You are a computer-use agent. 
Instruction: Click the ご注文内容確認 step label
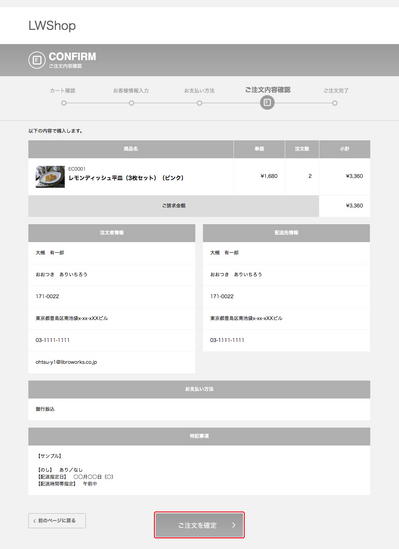[x=268, y=90]
